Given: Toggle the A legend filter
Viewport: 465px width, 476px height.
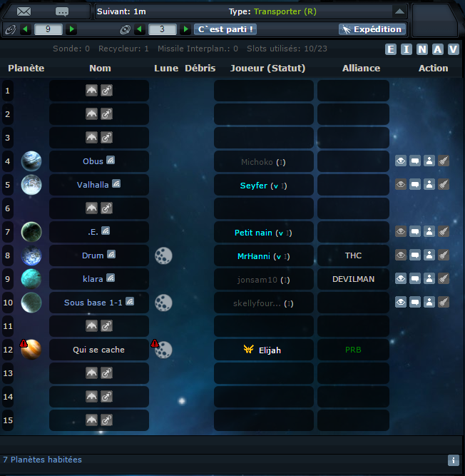Looking at the screenshot, I should click(x=437, y=49).
